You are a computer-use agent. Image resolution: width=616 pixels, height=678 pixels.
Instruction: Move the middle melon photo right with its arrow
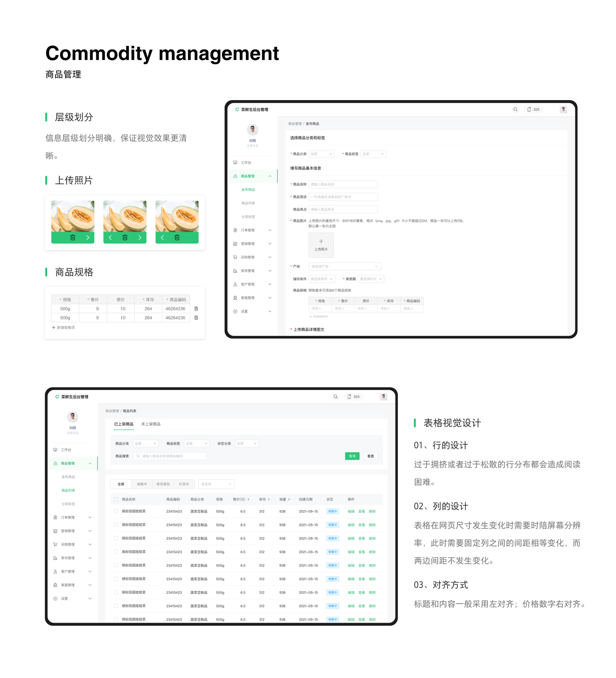pos(140,238)
